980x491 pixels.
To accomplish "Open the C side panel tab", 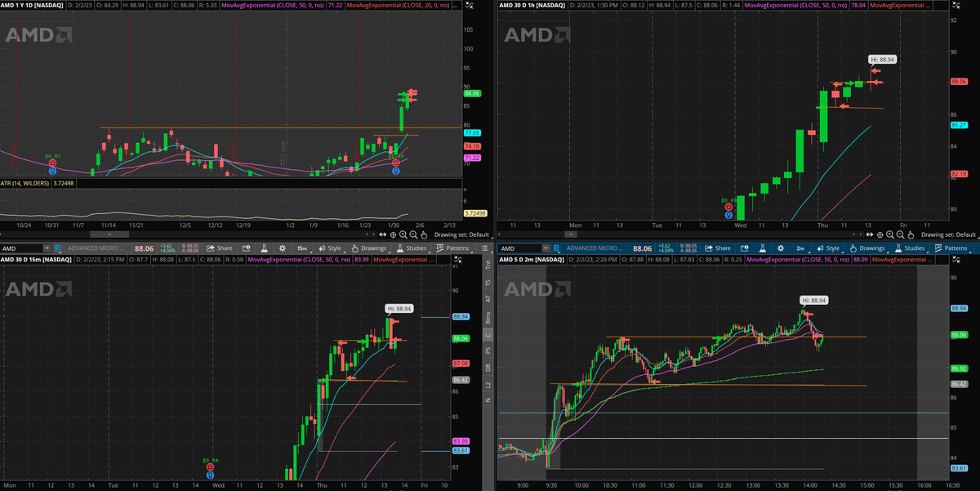I will [488, 333].
